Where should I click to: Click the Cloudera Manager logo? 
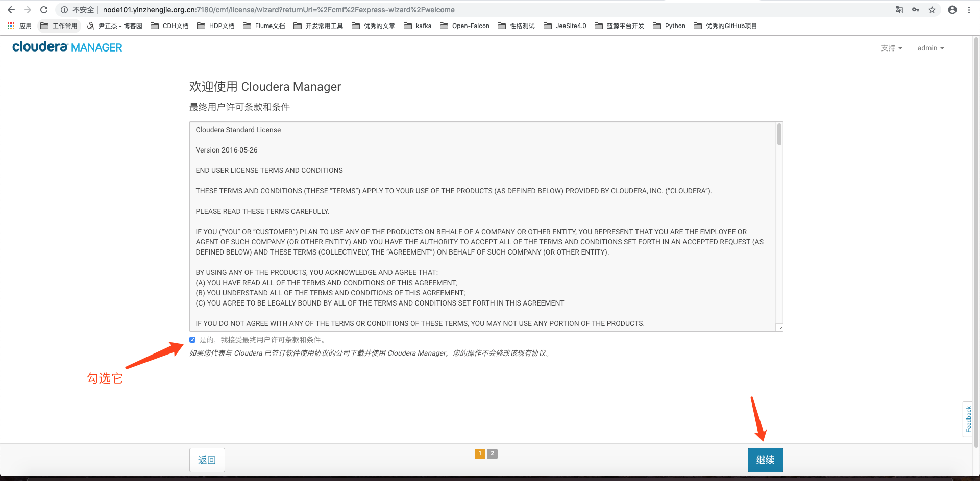pos(67,47)
